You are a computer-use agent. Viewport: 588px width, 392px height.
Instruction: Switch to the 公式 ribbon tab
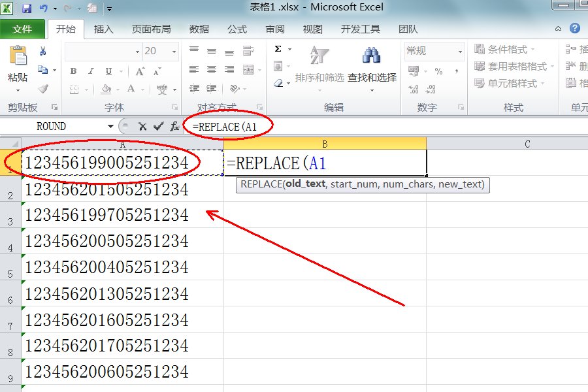click(237, 29)
